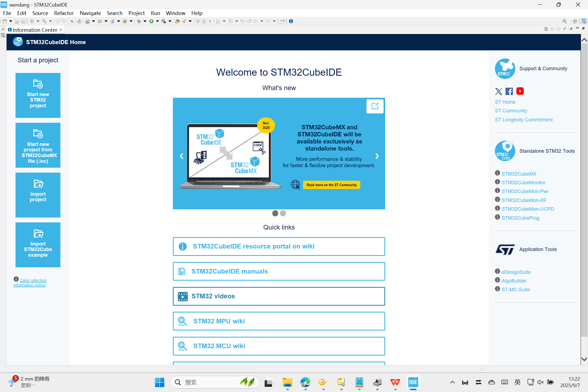Open the Project menu
This screenshot has width=588, height=392.
point(136,13)
